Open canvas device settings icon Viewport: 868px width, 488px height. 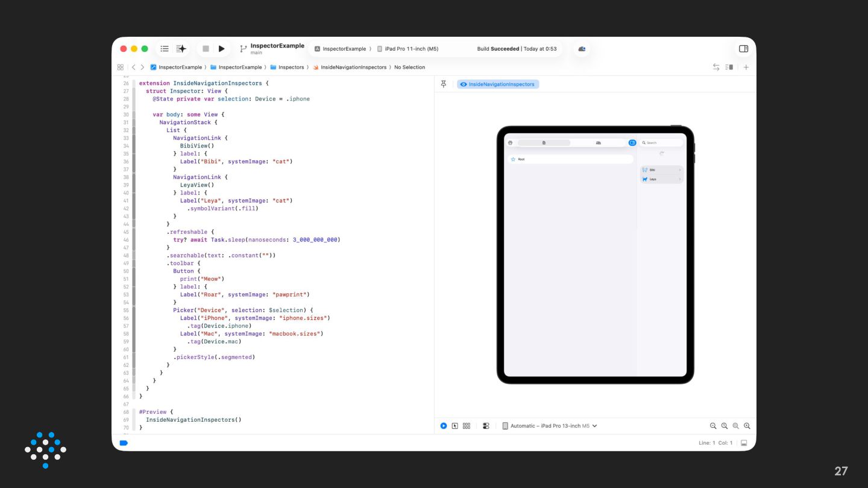[486, 426]
